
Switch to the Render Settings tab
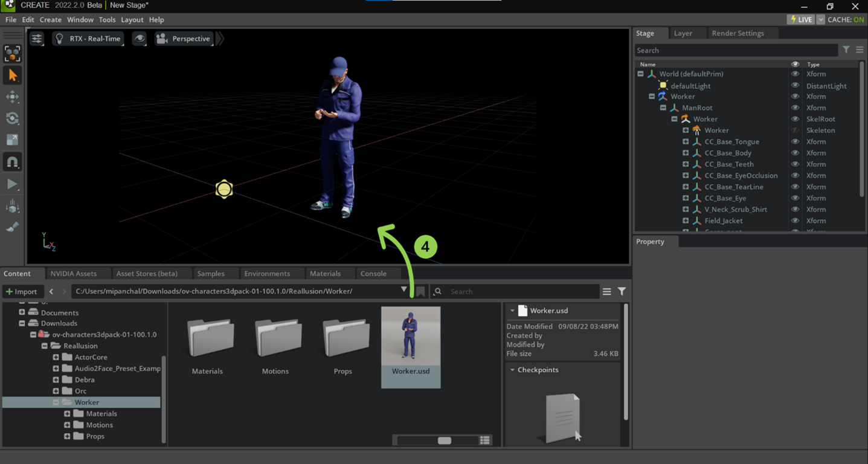click(x=738, y=33)
